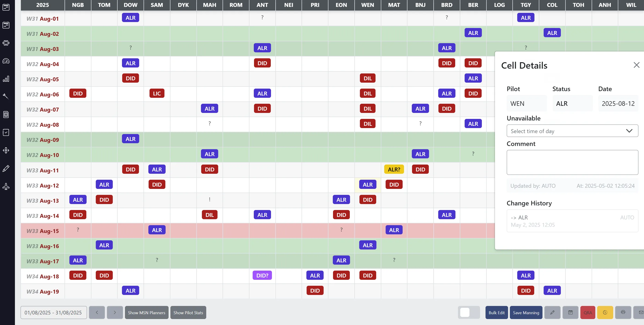Open the dashboard gauge view
The image size is (644, 325).
point(6,61)
